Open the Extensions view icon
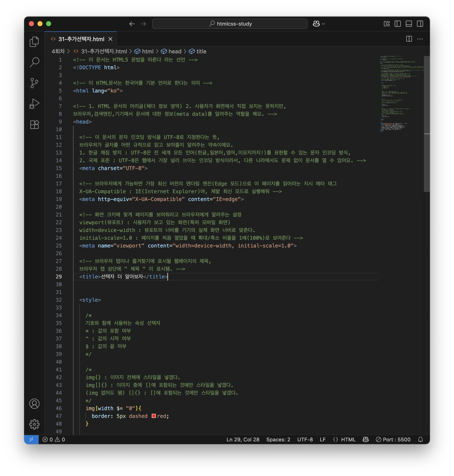Viewport: 454px width, 476px height. pos(34,125)
